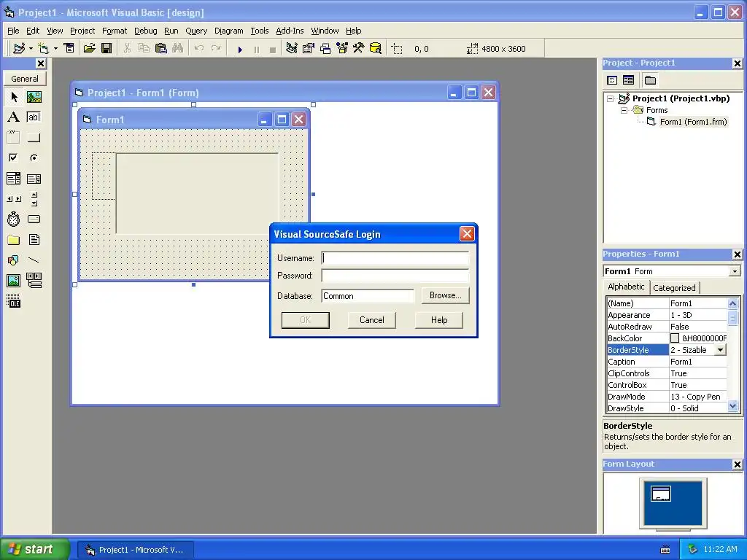The height and width of the screenshot is (560, 747).
Task: Click the Paste clipboard toolbar icon
Action: click(161, 48)
